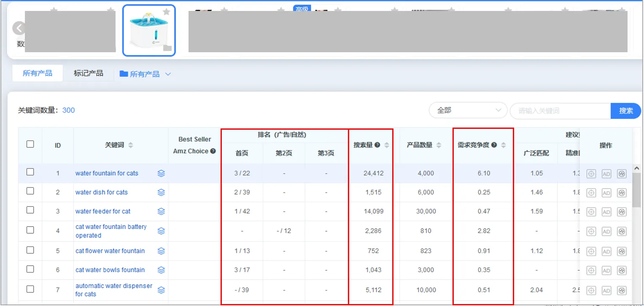The height and width of the screenshot is (307, 644).
Task: Click layers icon beside water dish for cats
Action: [161, 192]
